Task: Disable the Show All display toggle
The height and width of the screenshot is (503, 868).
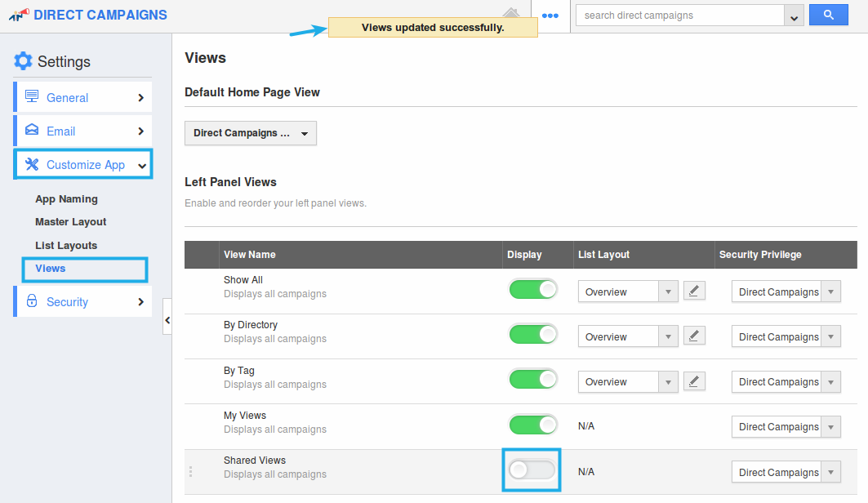Action: click(532, 289)
